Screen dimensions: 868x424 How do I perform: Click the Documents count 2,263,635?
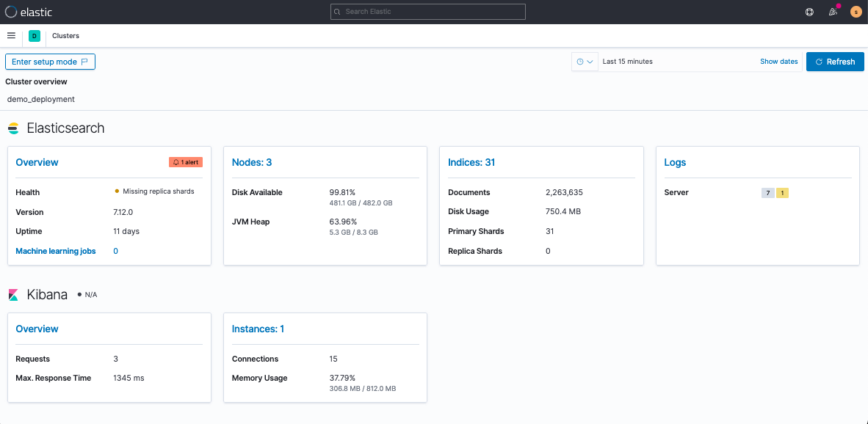click(x=564, y=192)
